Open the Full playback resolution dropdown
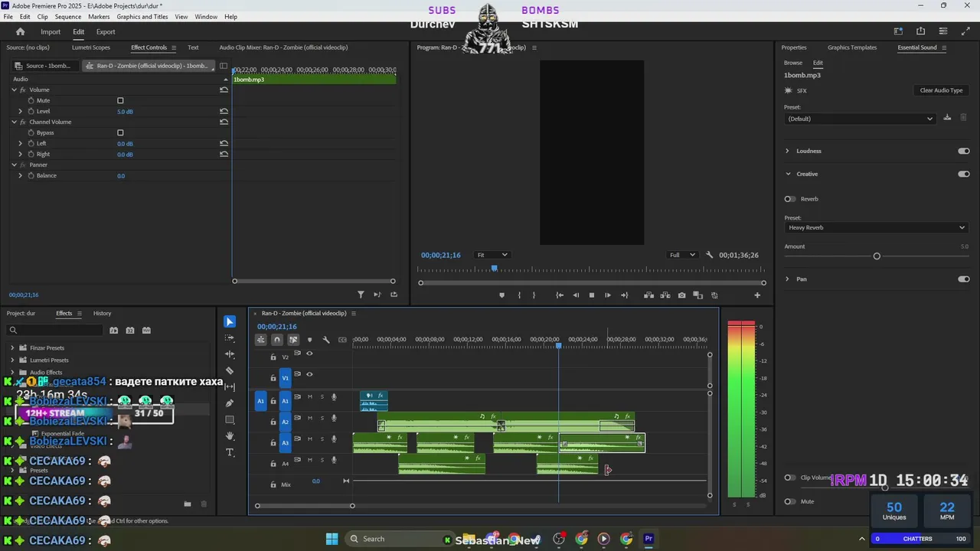980x551 pixels. click(x=681, y=255)
